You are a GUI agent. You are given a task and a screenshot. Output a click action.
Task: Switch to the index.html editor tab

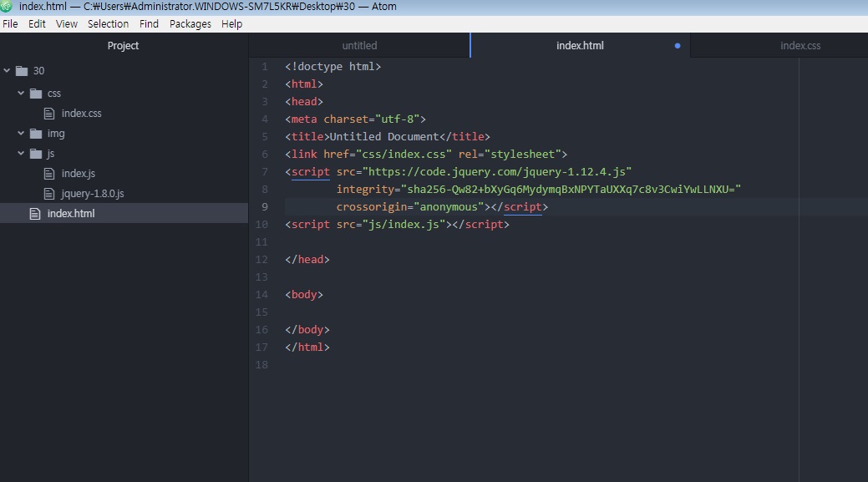coord(580,46)
